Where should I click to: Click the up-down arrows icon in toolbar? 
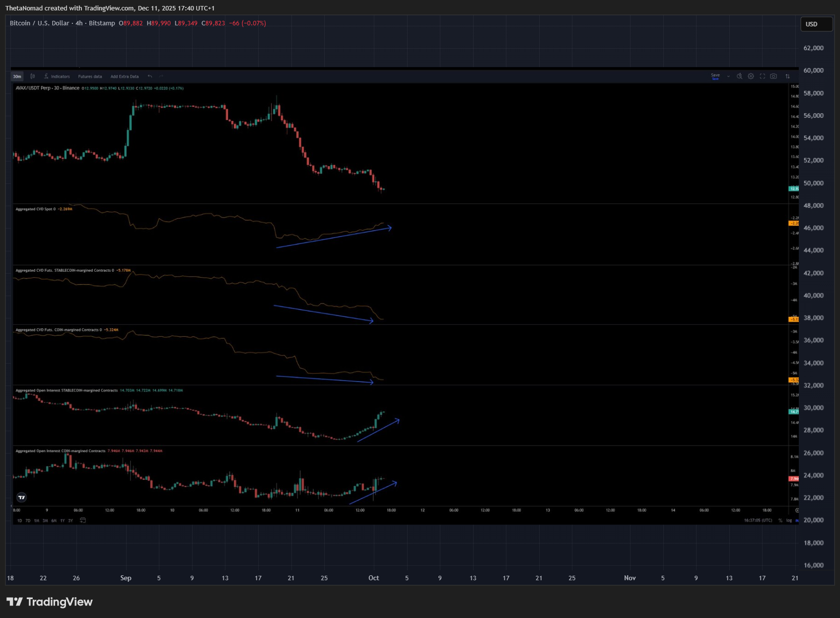787,76
